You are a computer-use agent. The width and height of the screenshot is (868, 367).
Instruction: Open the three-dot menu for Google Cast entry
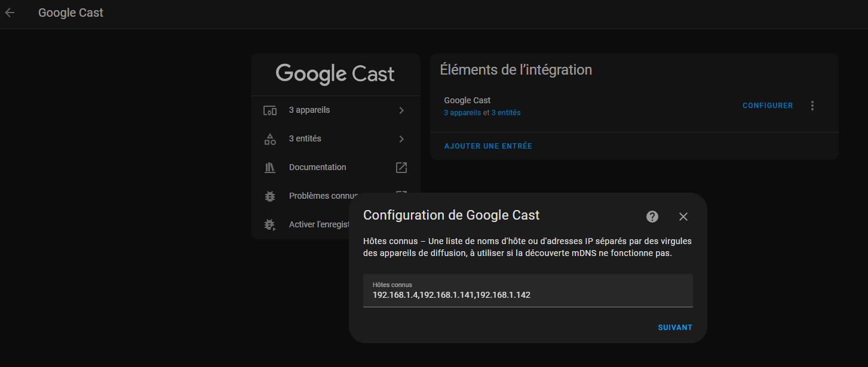tap(812, 106)
